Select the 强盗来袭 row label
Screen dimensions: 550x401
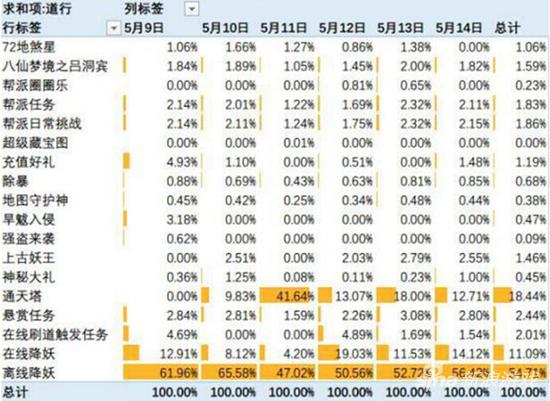pyautogui.click(x=29, y=239)
